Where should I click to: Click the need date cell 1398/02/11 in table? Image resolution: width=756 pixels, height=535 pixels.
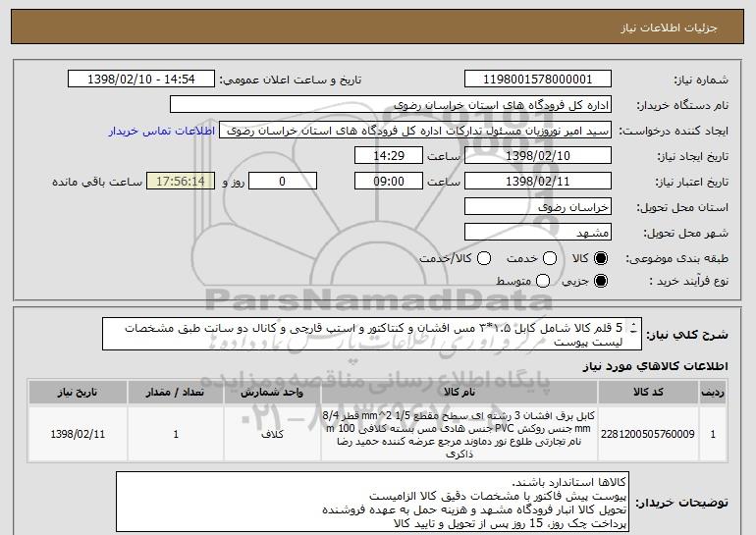coord(78,434)
